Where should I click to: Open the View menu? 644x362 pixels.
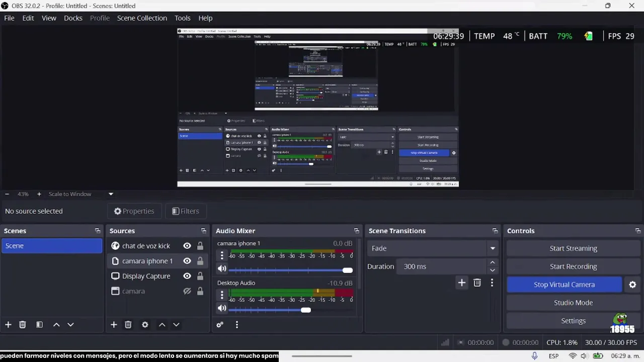click(49, 18)
